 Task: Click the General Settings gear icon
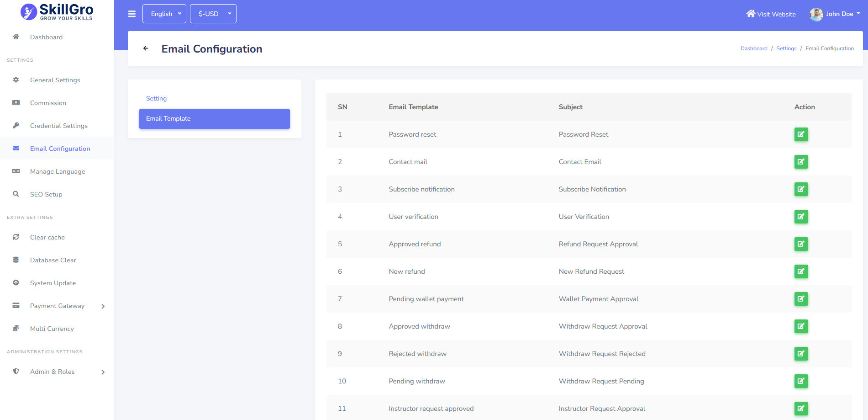click(x=16, y=80)
